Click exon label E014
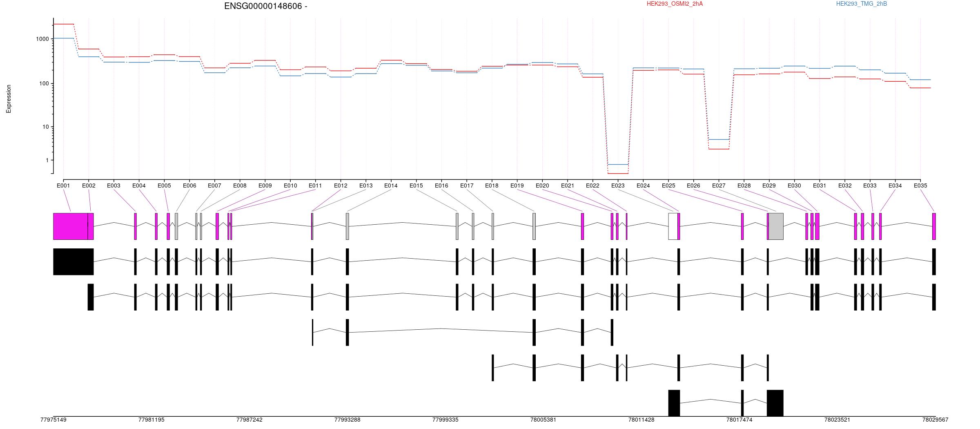This screenshot has height=429, width=980. [x=391, y=185]
